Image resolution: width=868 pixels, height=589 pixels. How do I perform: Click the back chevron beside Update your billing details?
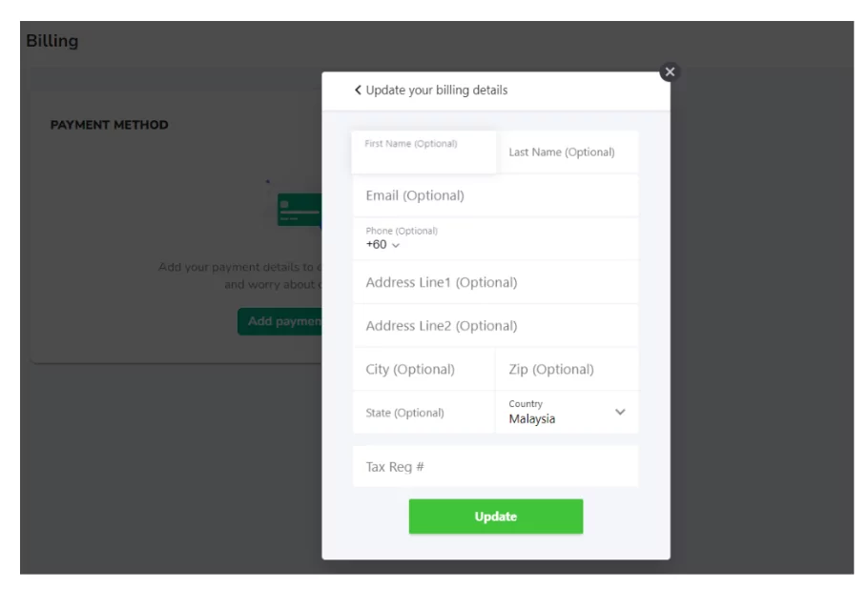coord(358,91)
